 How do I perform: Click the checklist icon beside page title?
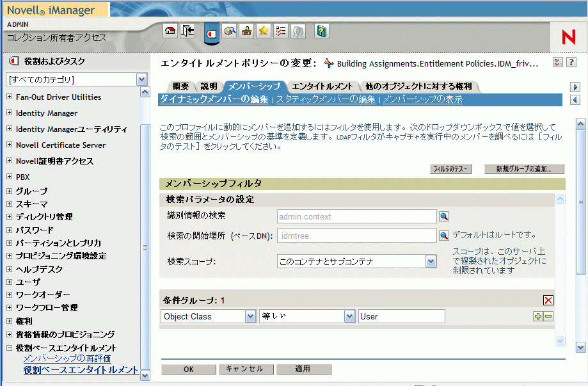point(558,62)
